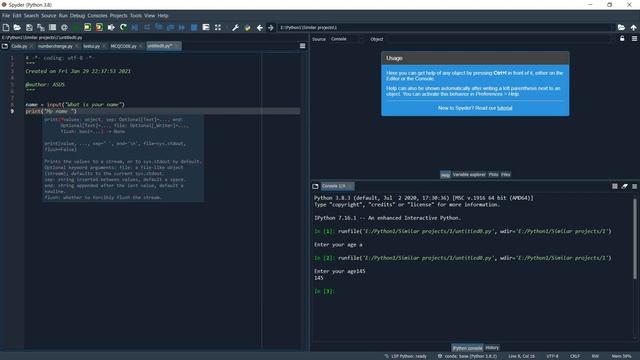Start debugging the file icon
640x360 pixels.
[x=135, y=27]
